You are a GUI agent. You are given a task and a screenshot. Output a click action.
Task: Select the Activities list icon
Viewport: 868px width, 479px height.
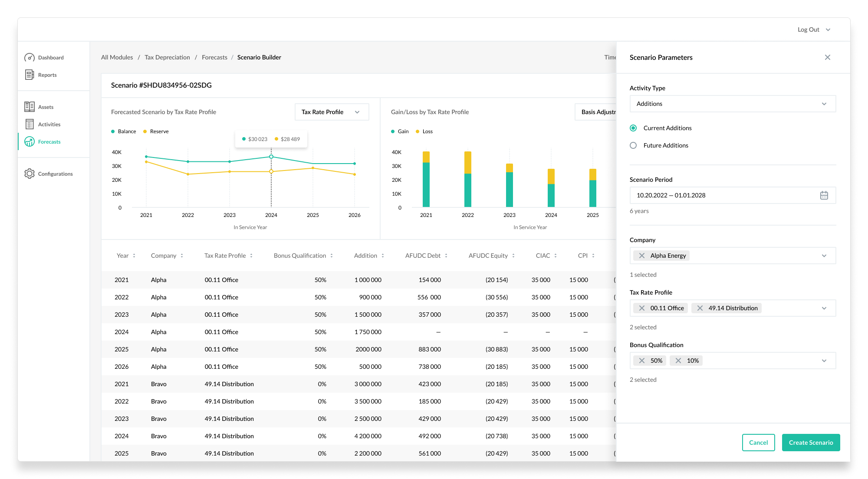[x=30, y=125]
